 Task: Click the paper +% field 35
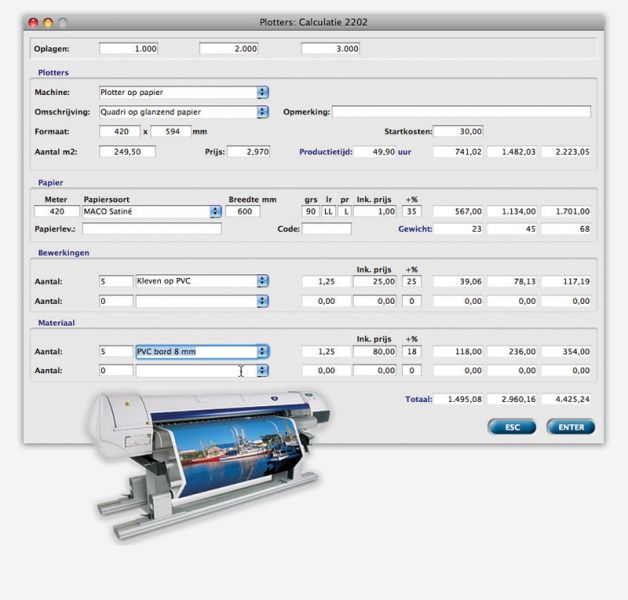412,211
